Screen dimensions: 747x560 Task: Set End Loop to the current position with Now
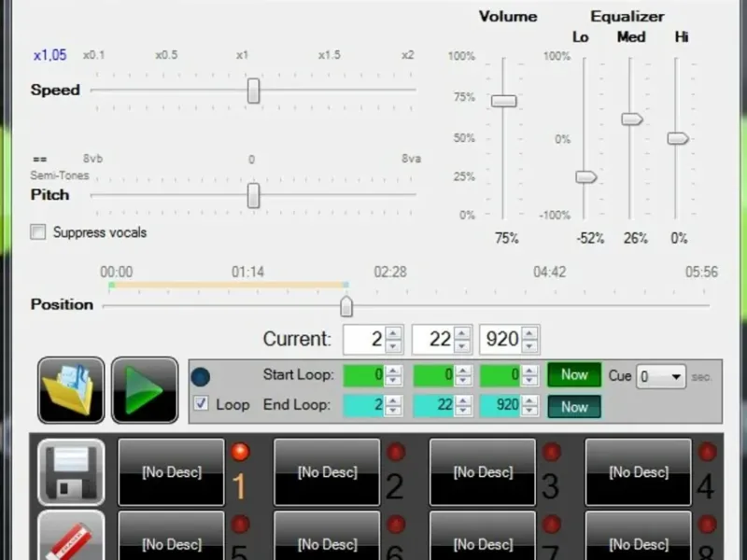574,407
